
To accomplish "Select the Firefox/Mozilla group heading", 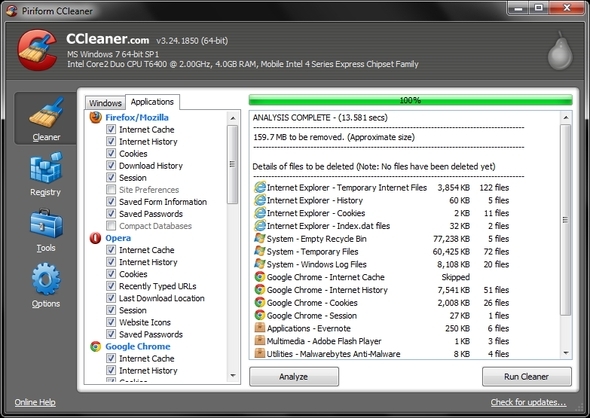I will [137, 117].
